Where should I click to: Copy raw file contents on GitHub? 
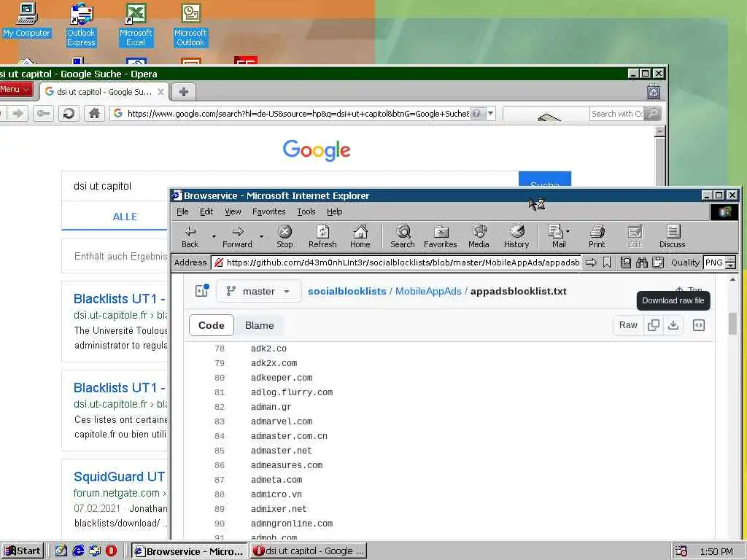[x=654, y=325]
